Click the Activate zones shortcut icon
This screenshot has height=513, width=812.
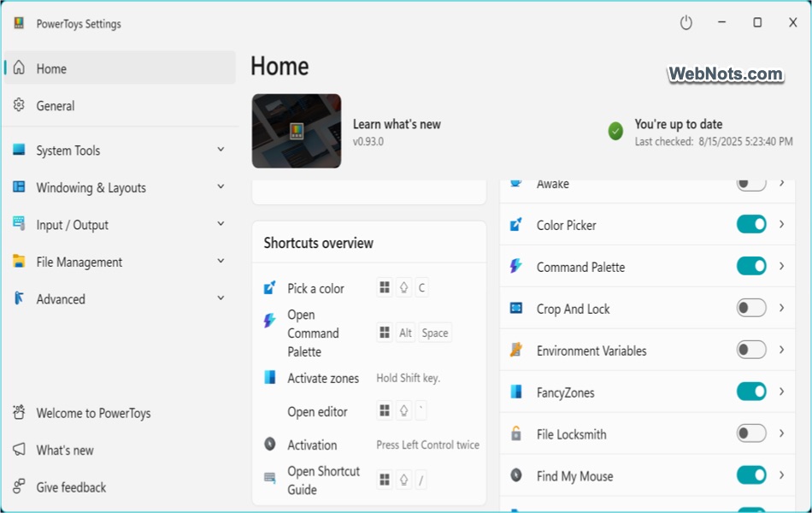[270, 377]
